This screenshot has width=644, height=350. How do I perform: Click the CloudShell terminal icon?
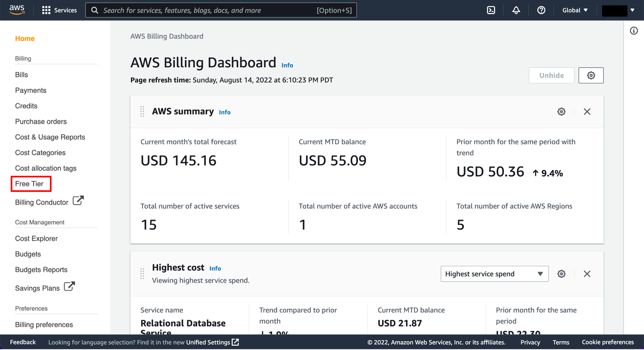click(x=491, y=10)
